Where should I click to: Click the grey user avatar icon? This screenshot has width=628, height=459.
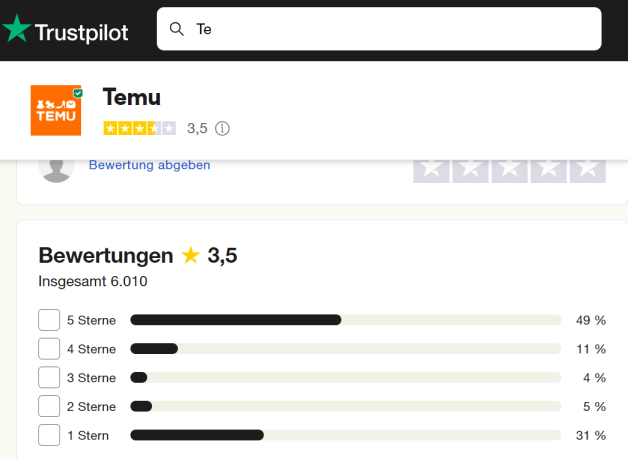pyautogui.click(x=56, y=167)
